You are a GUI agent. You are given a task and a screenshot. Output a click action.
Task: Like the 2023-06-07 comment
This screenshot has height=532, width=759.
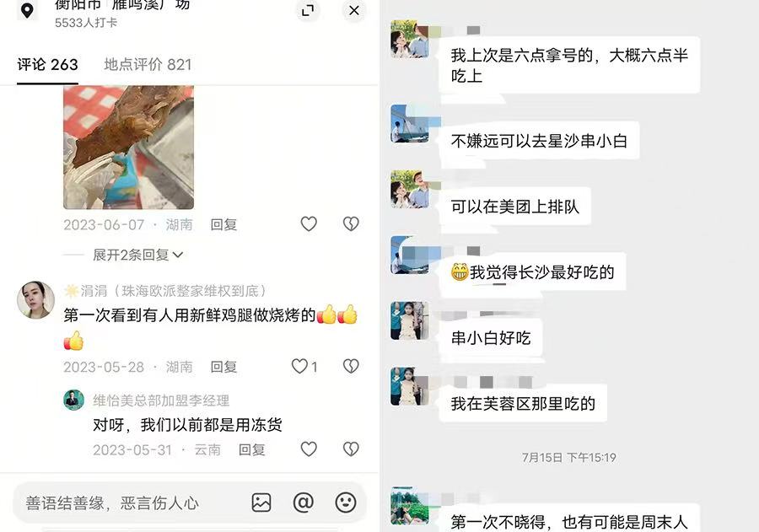coord(309,223)
